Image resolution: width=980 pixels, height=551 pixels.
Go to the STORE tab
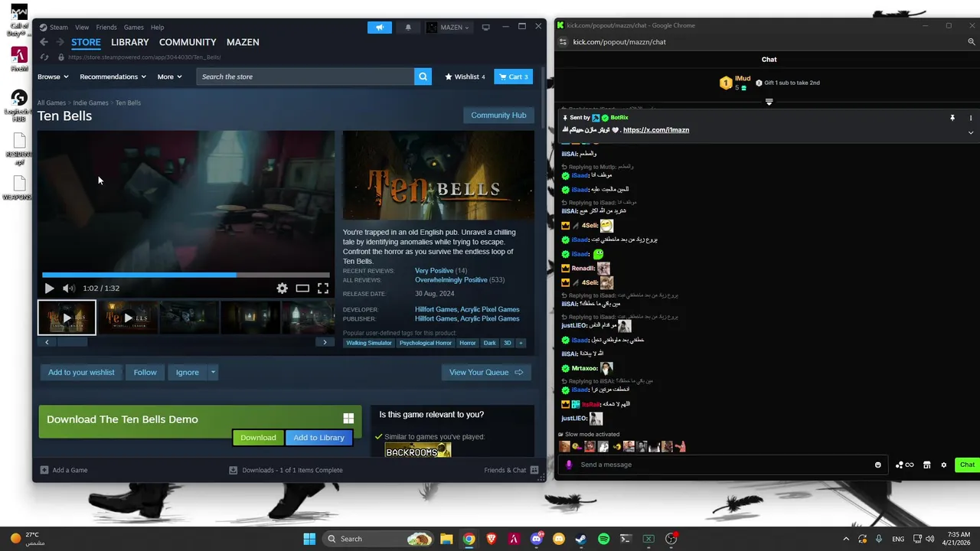[x=86, y=42]
